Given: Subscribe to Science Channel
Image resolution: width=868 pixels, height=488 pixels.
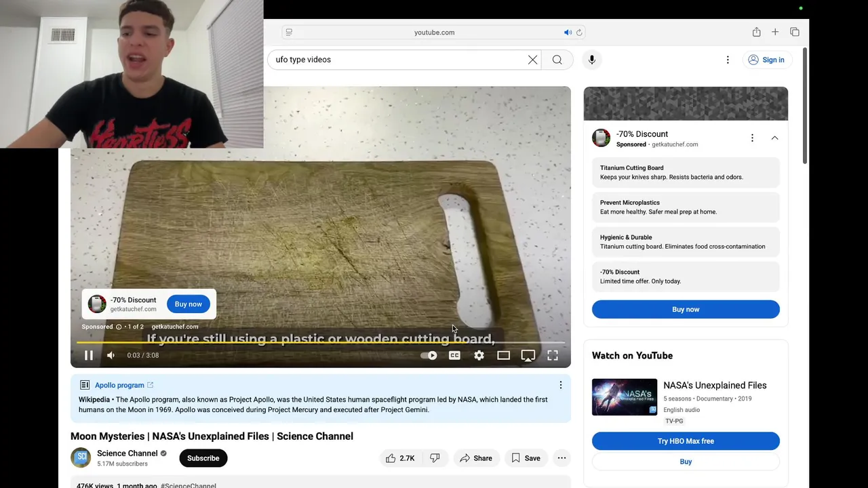Looking at the screenshot, I should pos(203,458).
